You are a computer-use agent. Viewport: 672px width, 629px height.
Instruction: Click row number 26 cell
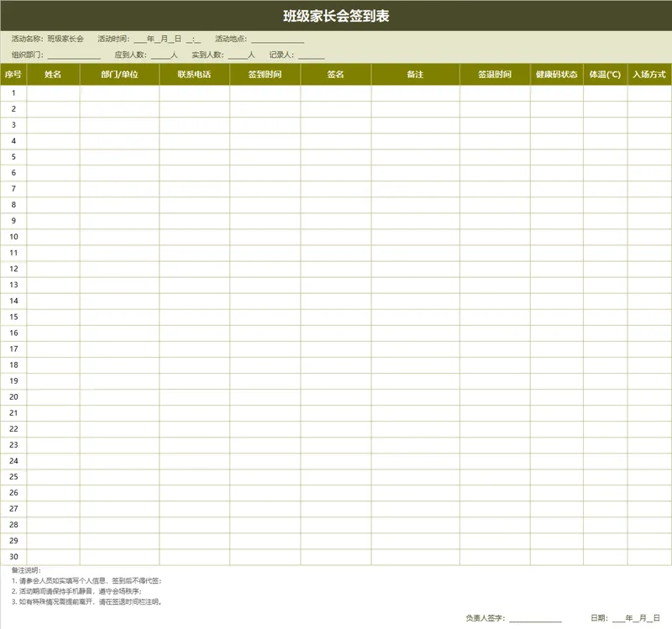(x=13, y=493)
